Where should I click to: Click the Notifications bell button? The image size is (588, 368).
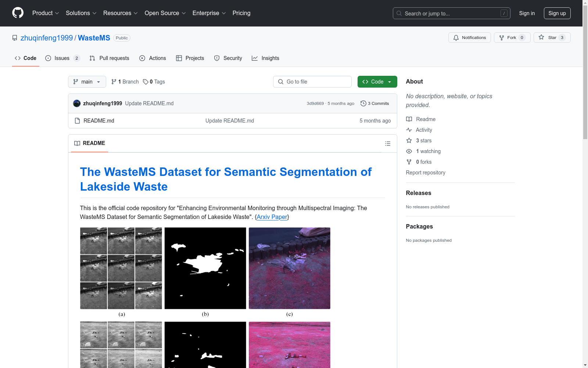tap(470, 38)
